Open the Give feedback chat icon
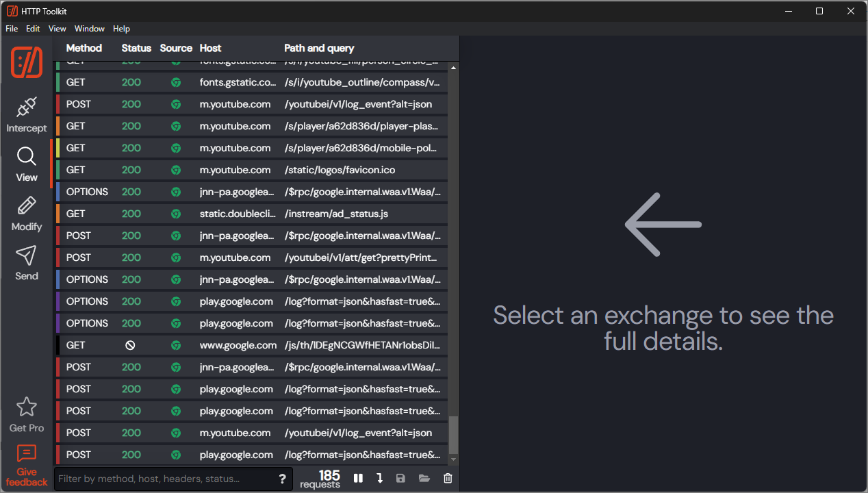The height and width of the screenshot is (493, 868). 27,453
